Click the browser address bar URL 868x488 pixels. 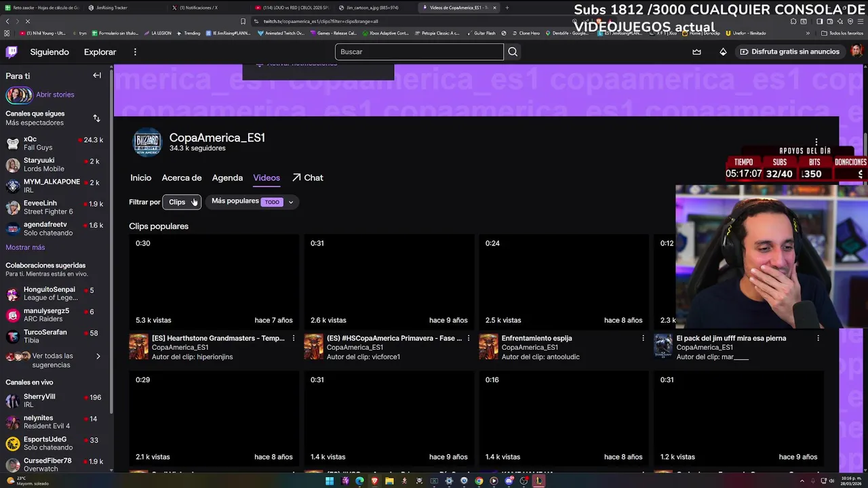(x=320, y=21)
